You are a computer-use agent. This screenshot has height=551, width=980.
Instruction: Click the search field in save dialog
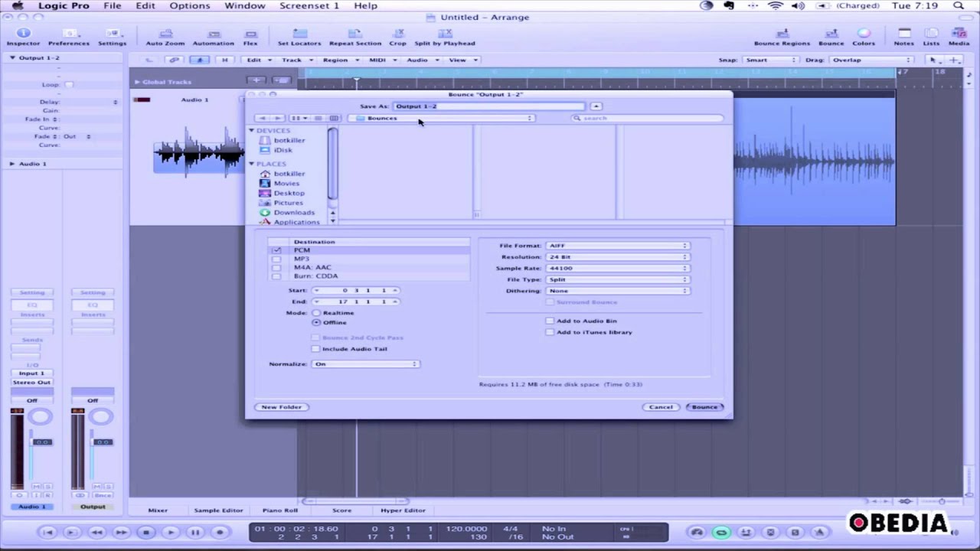click(648, 118)
